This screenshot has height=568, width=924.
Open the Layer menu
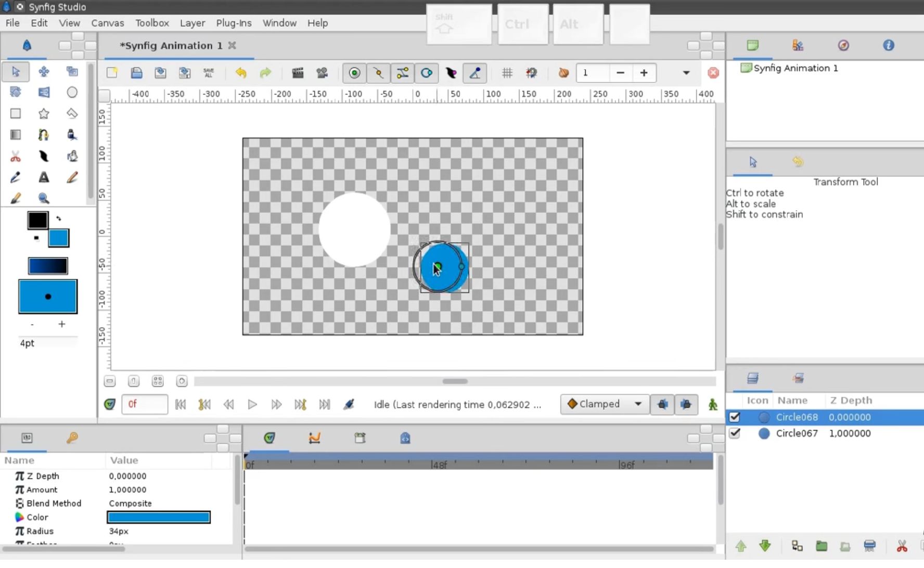[x=192, y=23]
